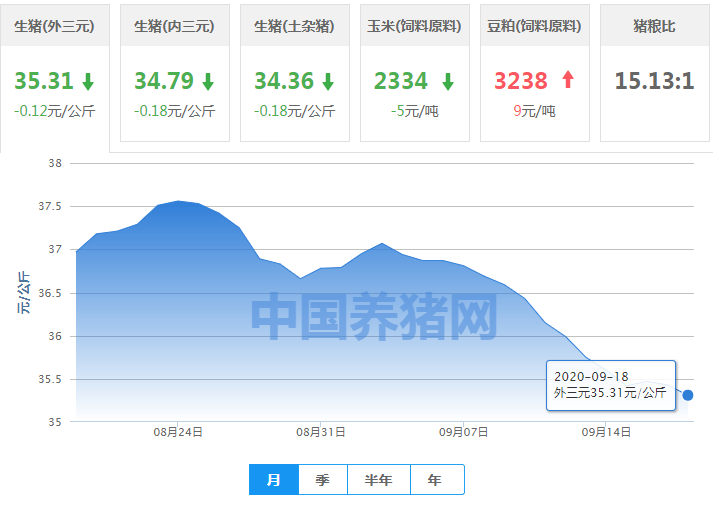This screenshot has height=505, width=713.
Task: Click the 08月31日 axis label
Action: [x=321, y=432]
